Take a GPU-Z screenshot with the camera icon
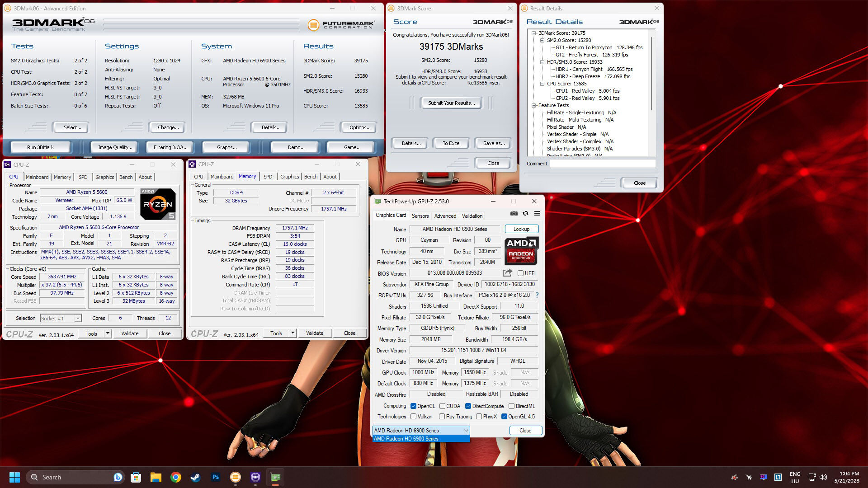868x488 pixels. tap(514, 214)
